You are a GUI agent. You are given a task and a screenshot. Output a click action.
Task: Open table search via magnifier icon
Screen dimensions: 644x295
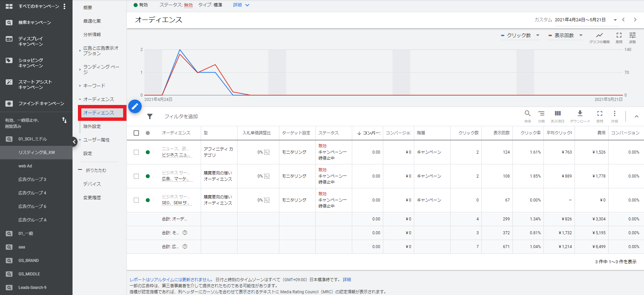pyautogui.click(x=528, y=113)
